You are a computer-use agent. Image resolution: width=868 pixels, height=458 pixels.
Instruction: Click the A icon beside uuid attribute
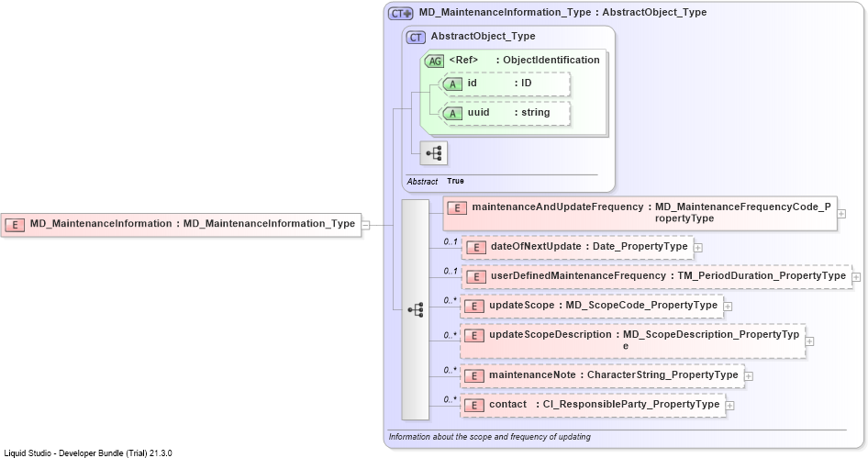point(452,114)
